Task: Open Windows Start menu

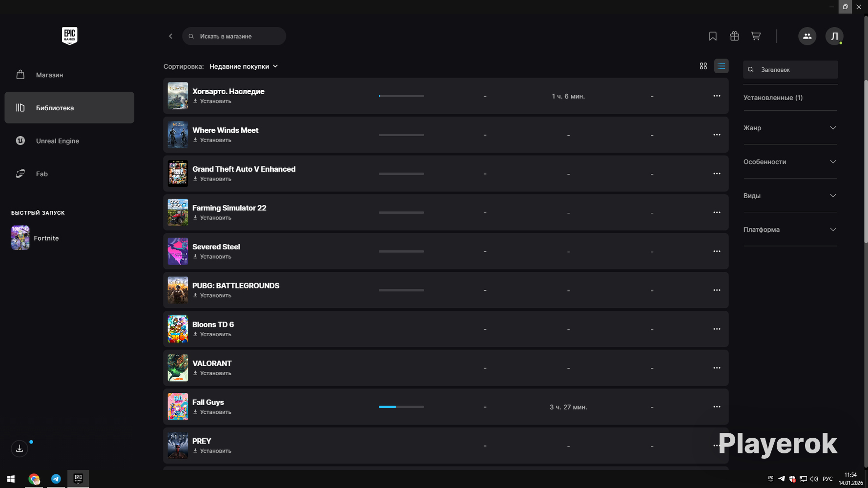Action: (x=11, y=479)
